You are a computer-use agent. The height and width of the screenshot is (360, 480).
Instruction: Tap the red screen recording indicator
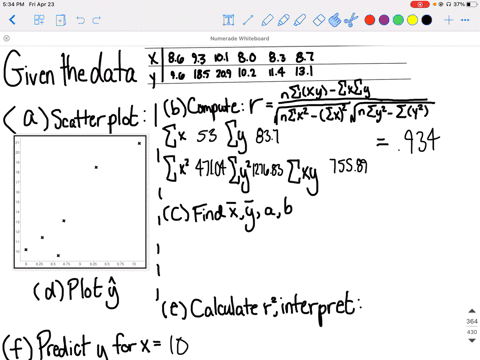click(x=420, y=4)
